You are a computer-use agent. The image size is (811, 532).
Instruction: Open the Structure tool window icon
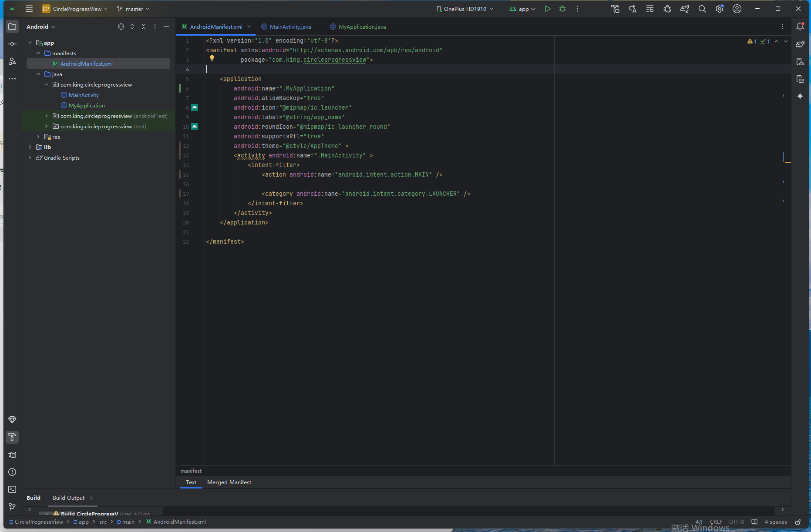click(x=12, y=61)
